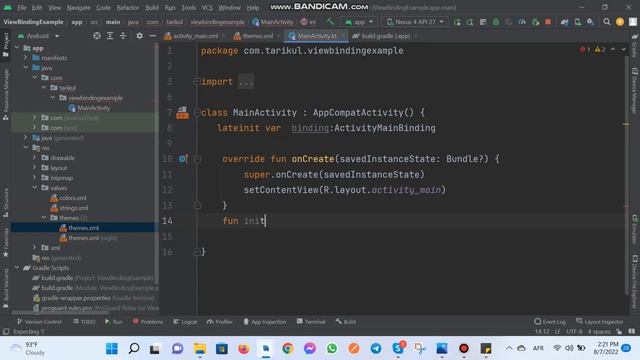Click the Windows Start button

(111, 349)
